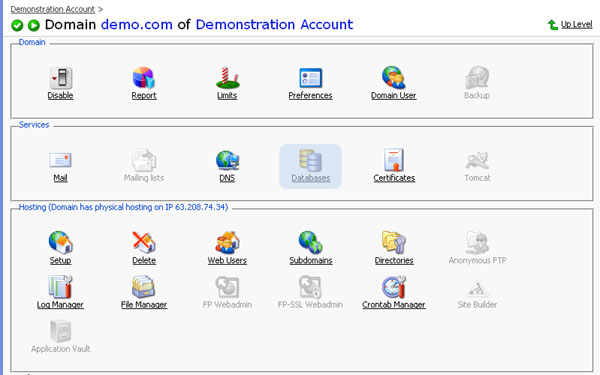Open the Certificates icon
Screen dimensions: 600x375
click(x=394, y=160)
